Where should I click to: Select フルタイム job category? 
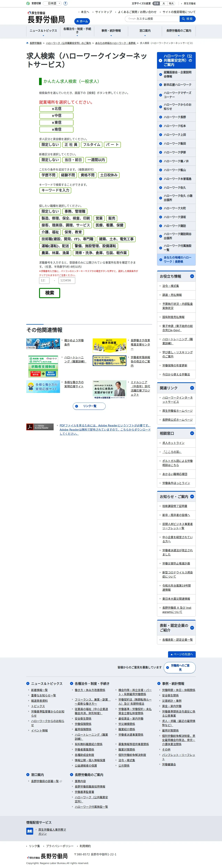click(92, 145)
